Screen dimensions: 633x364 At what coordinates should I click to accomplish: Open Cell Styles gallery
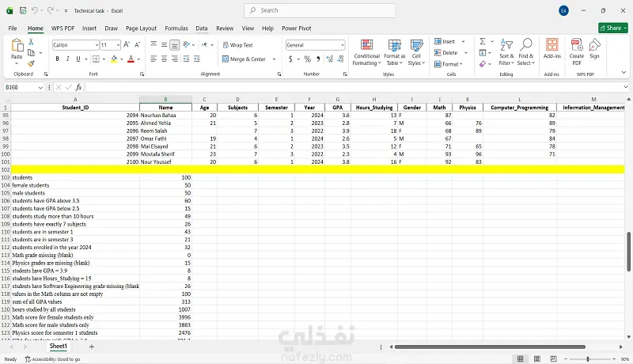416,52
